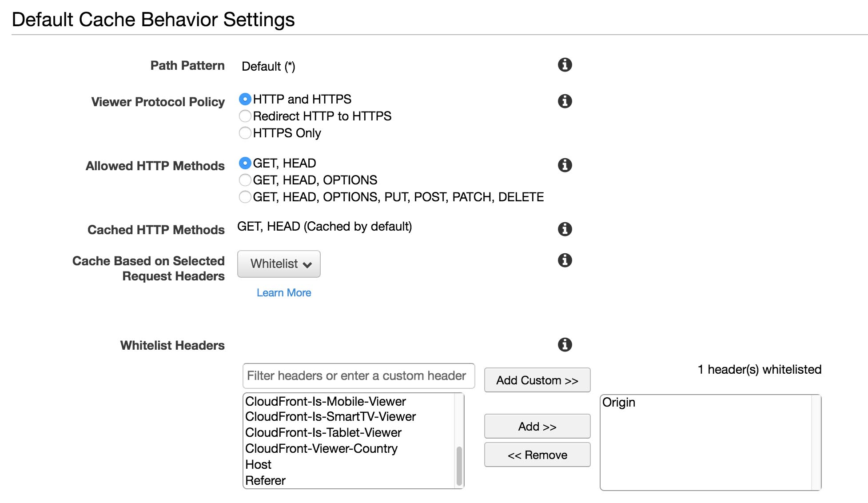Choose HTTPS Only protocol policy
This screenshot has width=868, height=503.
245,133
